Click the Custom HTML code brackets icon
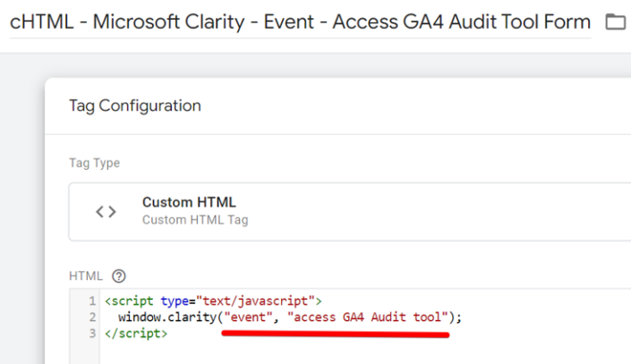Image resolution: width=631 pixels, height=364 pixels. coord(106,212)
